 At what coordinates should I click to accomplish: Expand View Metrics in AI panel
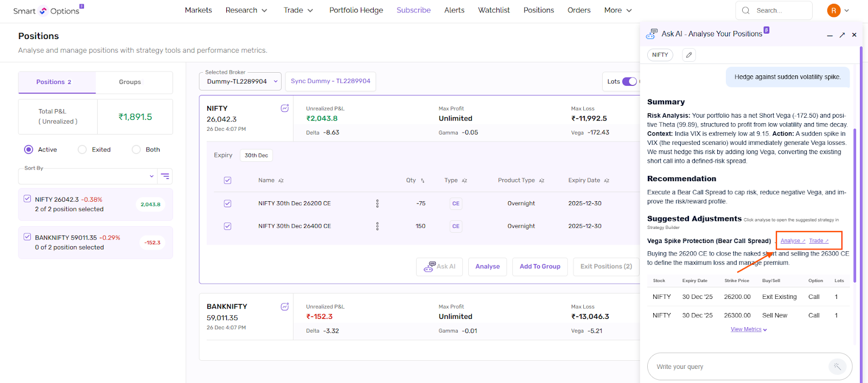coord(748,329)
